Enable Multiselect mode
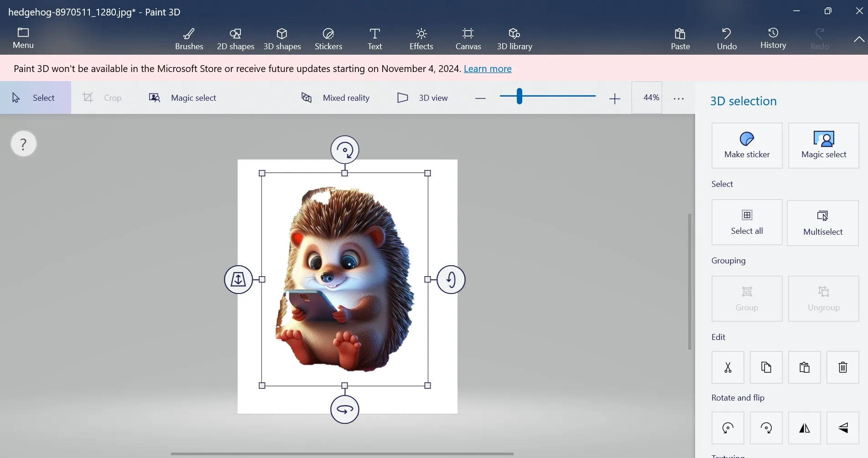This screenshot has width=868, height=458. pos(823,223)
